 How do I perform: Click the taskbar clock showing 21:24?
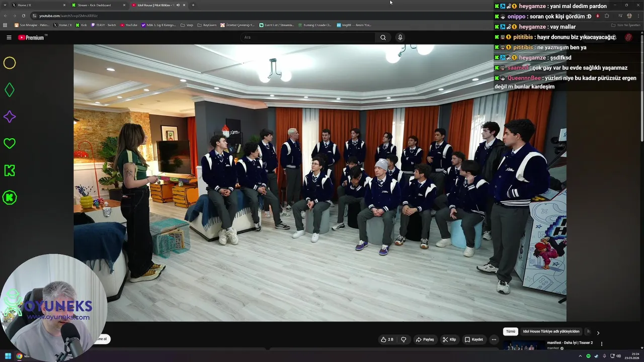point(632,356)
